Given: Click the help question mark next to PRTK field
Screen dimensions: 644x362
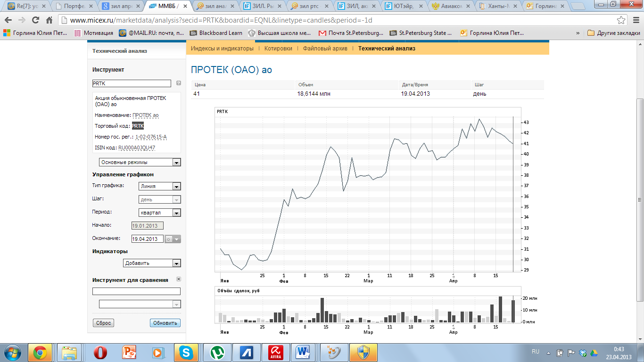Looking at the screenshot, I should click(x=179, y=83).
